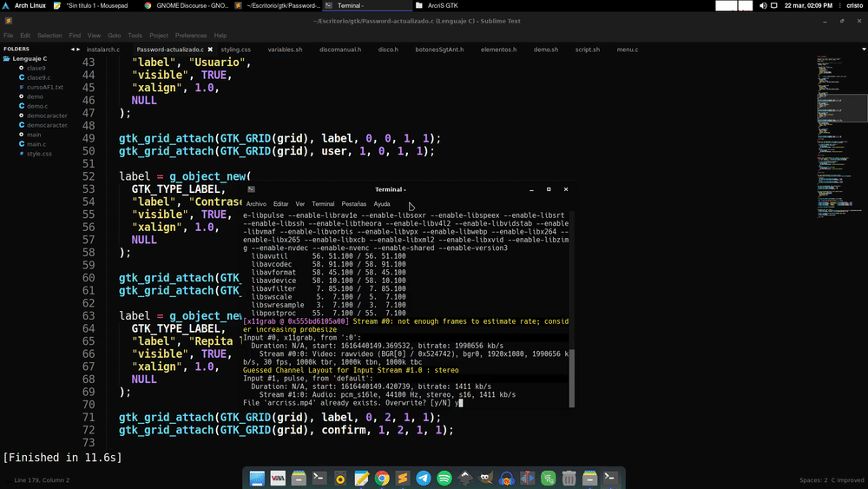Open the yellow speaker app in dock
Screen dimensions: 868x489
point(340,478)
